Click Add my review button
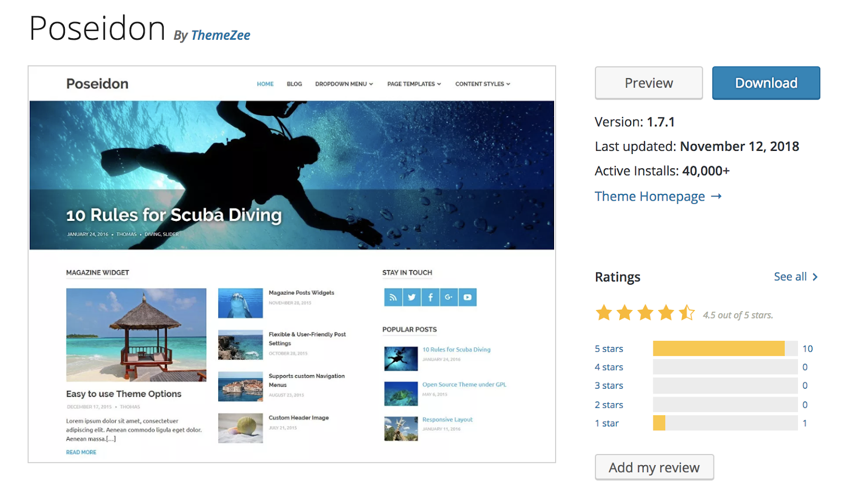Screen dimensions: 850x504 tap(654, 467)
